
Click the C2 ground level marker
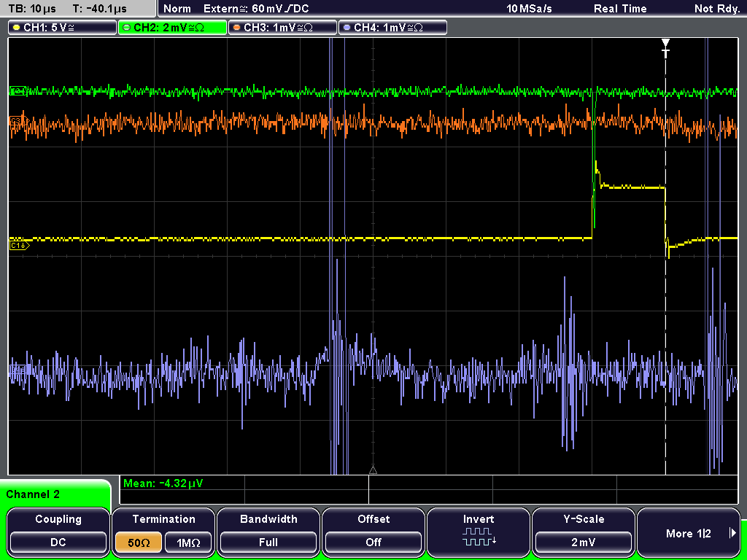pyautogui.click(x=18, y=91)
